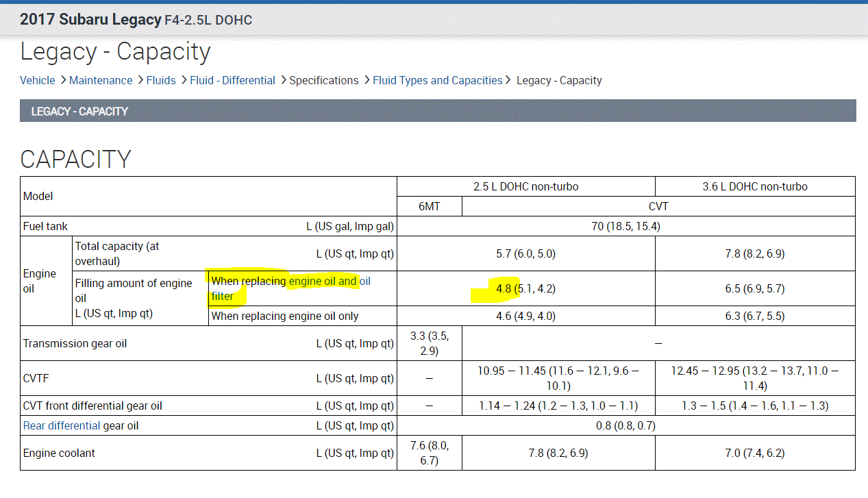Select the 3.6 L DOHC non-turbo header

754,186
